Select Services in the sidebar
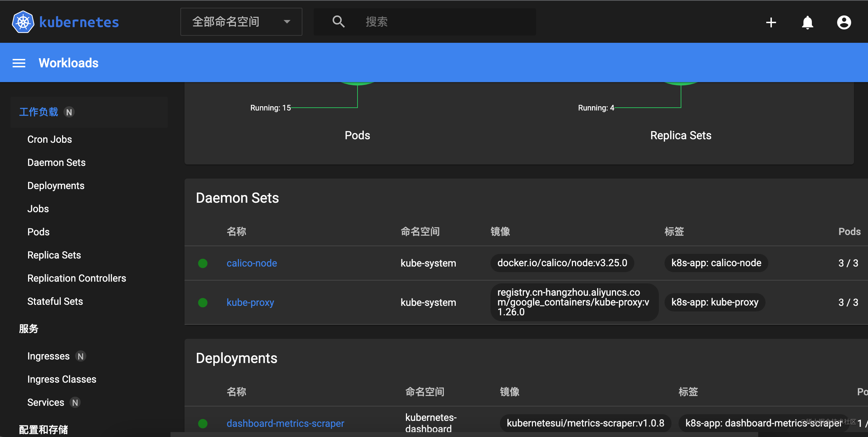The height and width of the screenshot is (437, 868). click(x=46, y=402)
